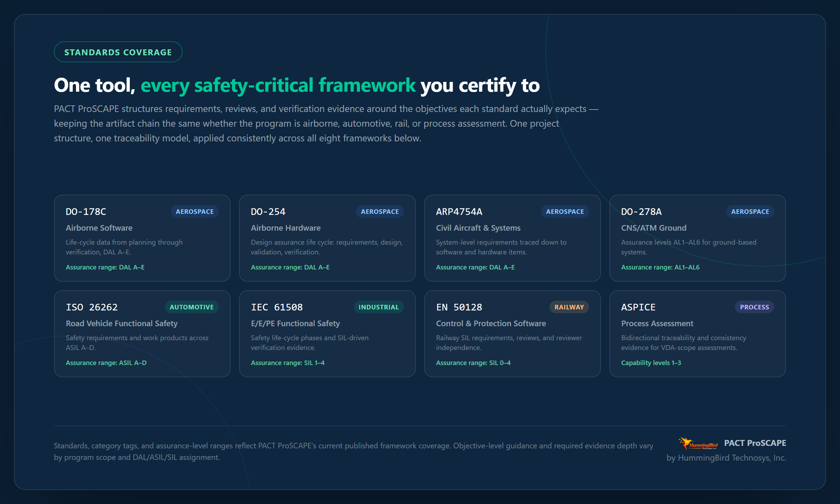Viewport: 840px width, 504px height.
Task: Click AEROSPACE tag on ARP4754A card
Action: pos(565,212)
